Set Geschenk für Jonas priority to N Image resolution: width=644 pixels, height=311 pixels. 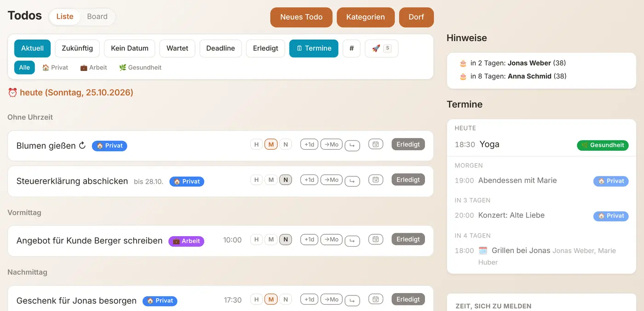point(286,300)
